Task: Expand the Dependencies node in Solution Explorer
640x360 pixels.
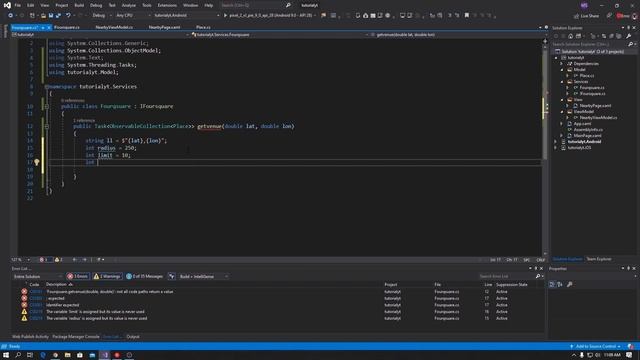Action: [x=561, y=64]
